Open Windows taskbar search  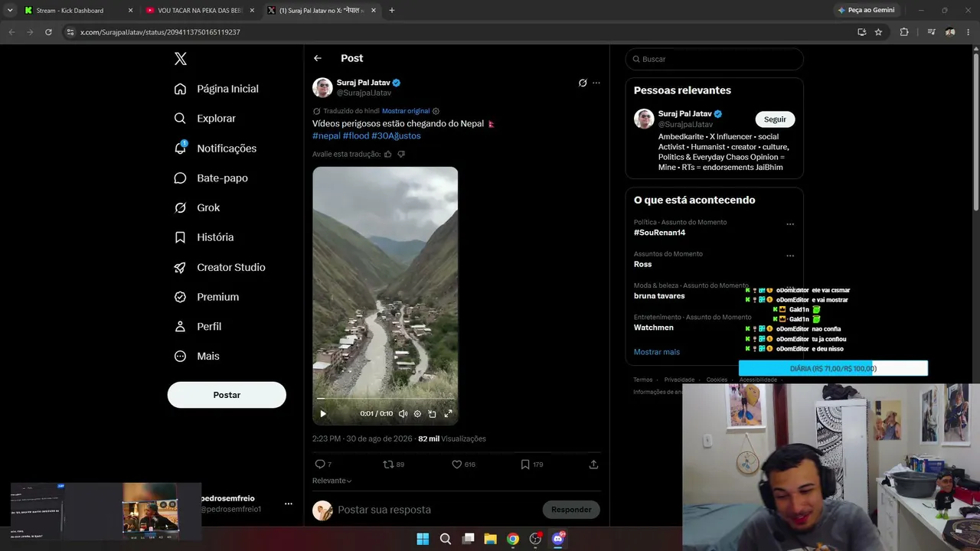click(x=446, y=539)
